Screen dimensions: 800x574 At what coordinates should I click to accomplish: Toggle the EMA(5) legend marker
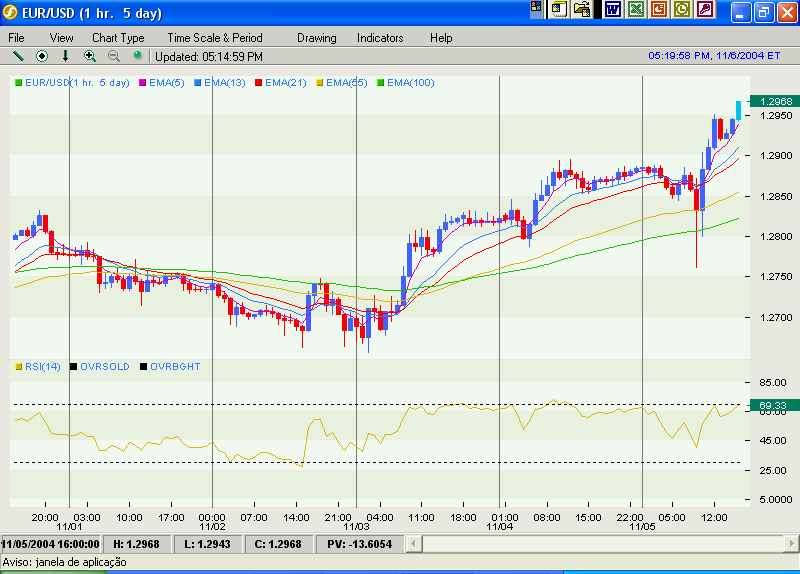144,83
